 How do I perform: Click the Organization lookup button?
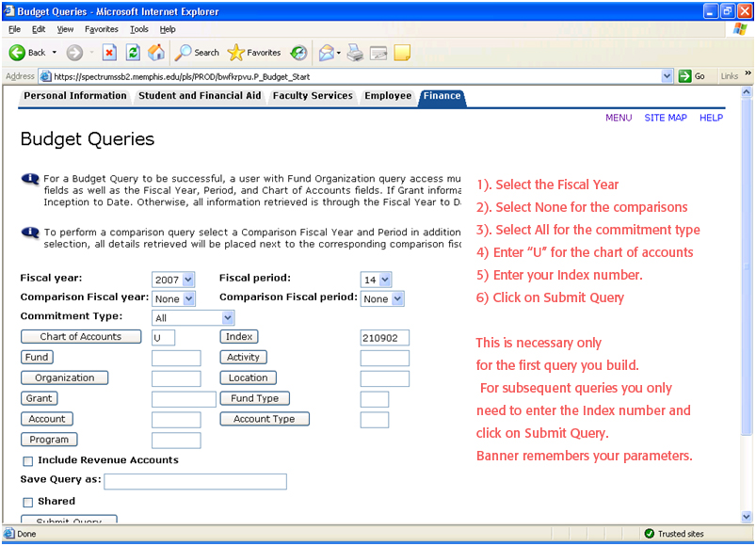(64, 378)
